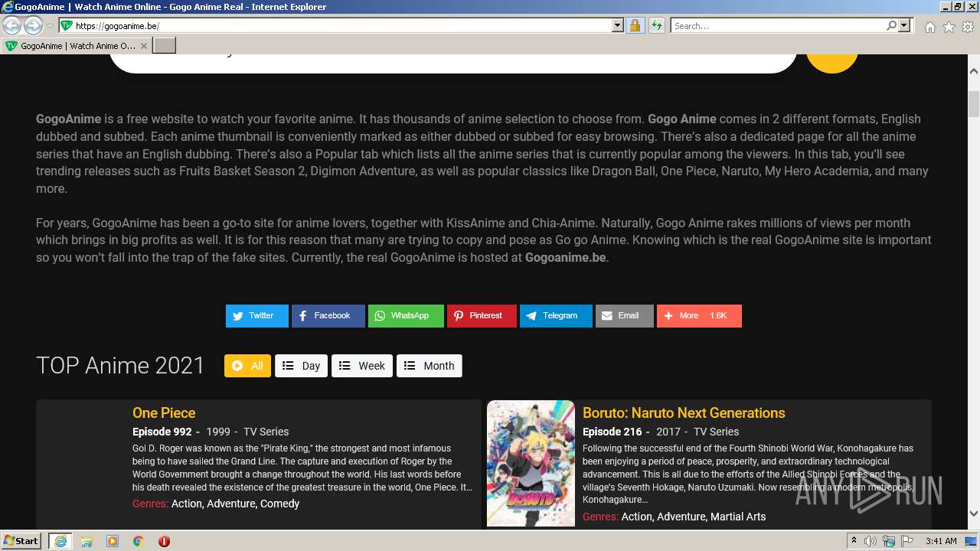
Task: Open a new blank tab
Action: (165, 46)
